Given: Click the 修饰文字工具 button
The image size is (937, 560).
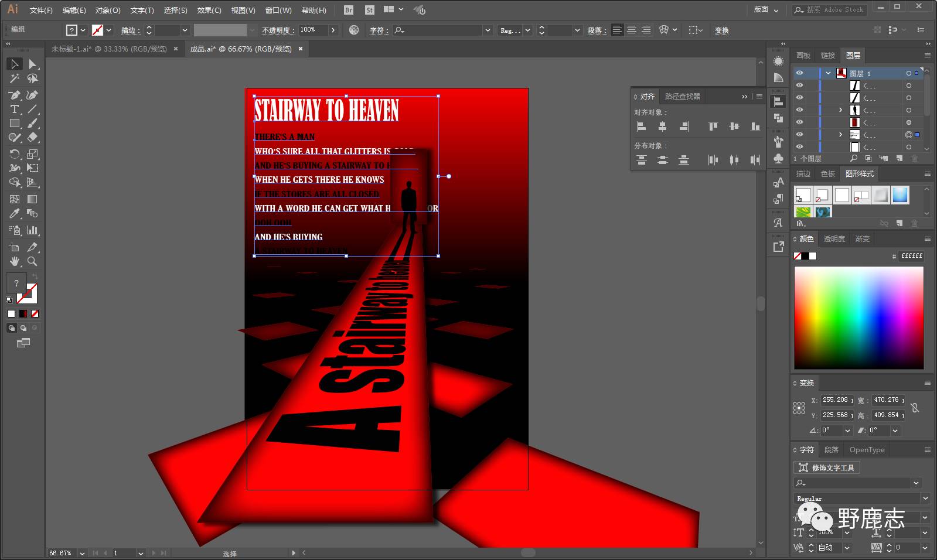Looking at the screenshot, I should pos(827,467).
